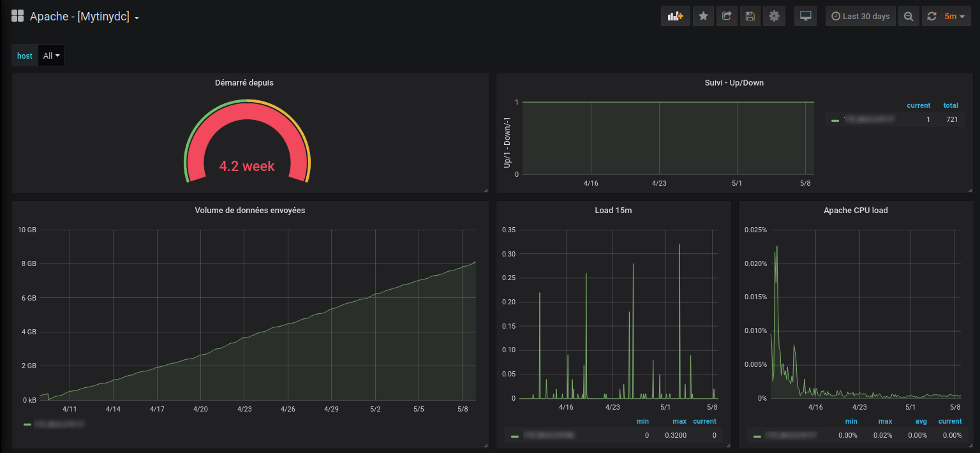980x453 pixels.
Task: Save the dashboard with the floppy icon
Action: [x=750, y=17]
